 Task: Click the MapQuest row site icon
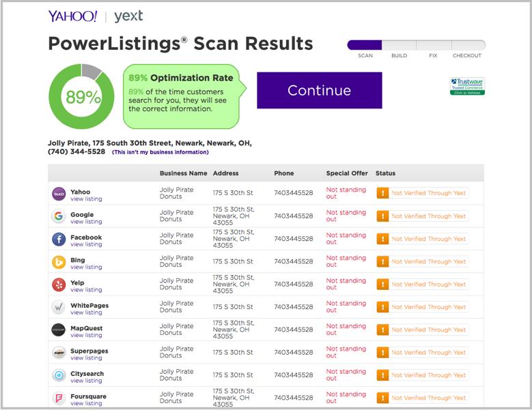click(x=59, y=330)
